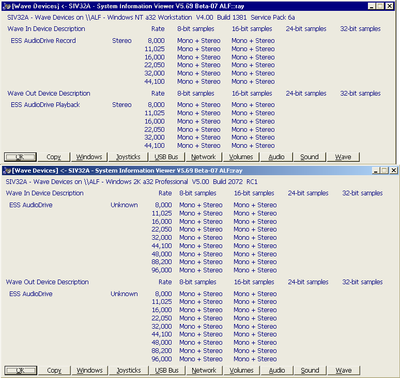Image resolution: width=400 pixels, height=378 pixels.
Task: Open Volumes in the Windows 2K window
Action: click(x=241, y=370)
